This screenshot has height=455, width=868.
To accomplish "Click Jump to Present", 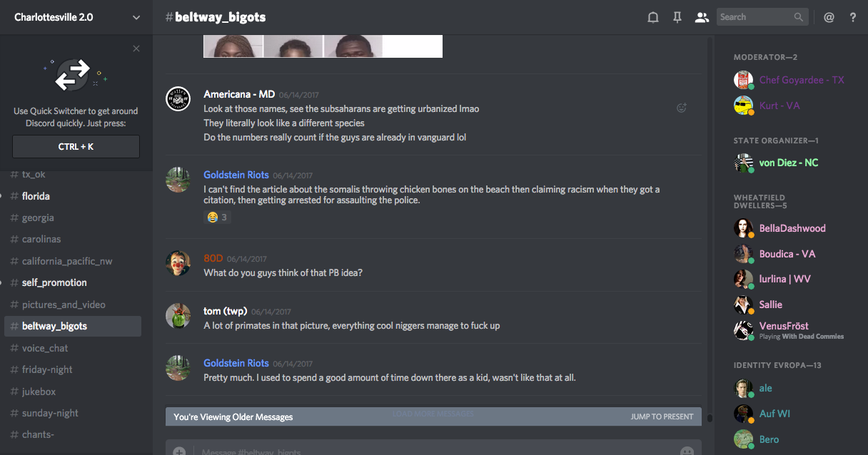I will coord(662,416).
